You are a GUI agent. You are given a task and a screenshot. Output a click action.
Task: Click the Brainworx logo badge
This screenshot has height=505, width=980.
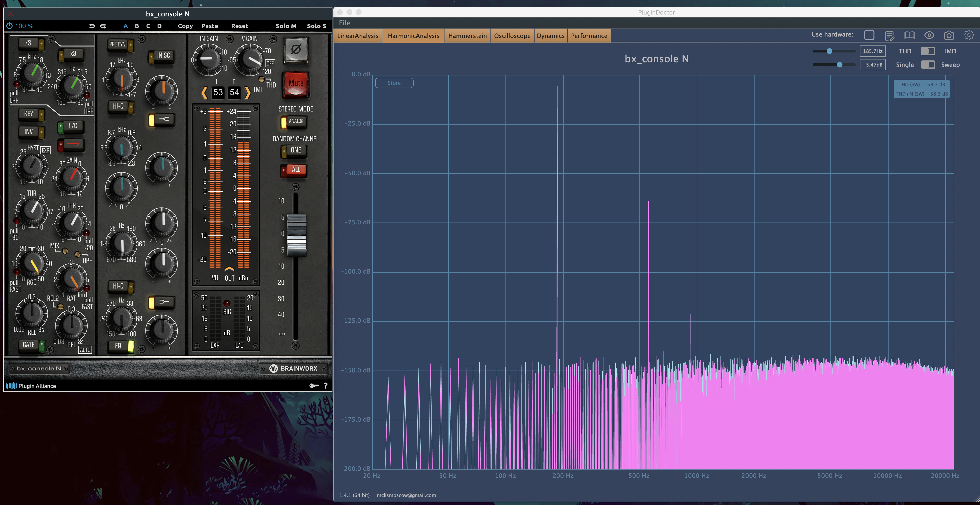[x=293, y=368]
